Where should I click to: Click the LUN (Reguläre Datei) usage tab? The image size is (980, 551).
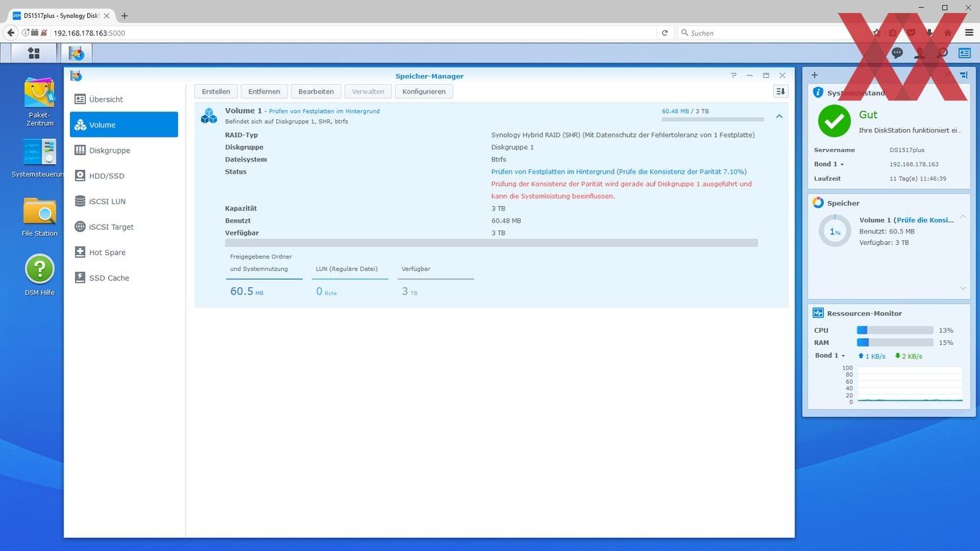tap(350, 281)
